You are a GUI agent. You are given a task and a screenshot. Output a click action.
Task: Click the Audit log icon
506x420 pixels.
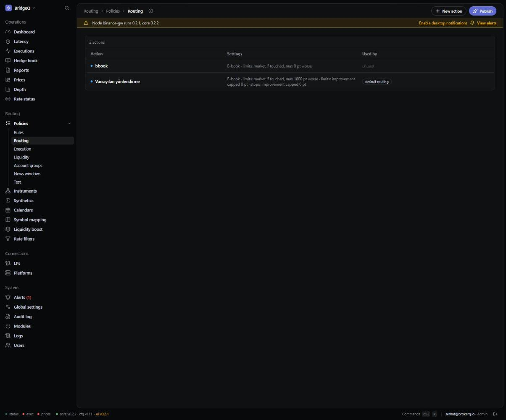click(x=8, y=317)
